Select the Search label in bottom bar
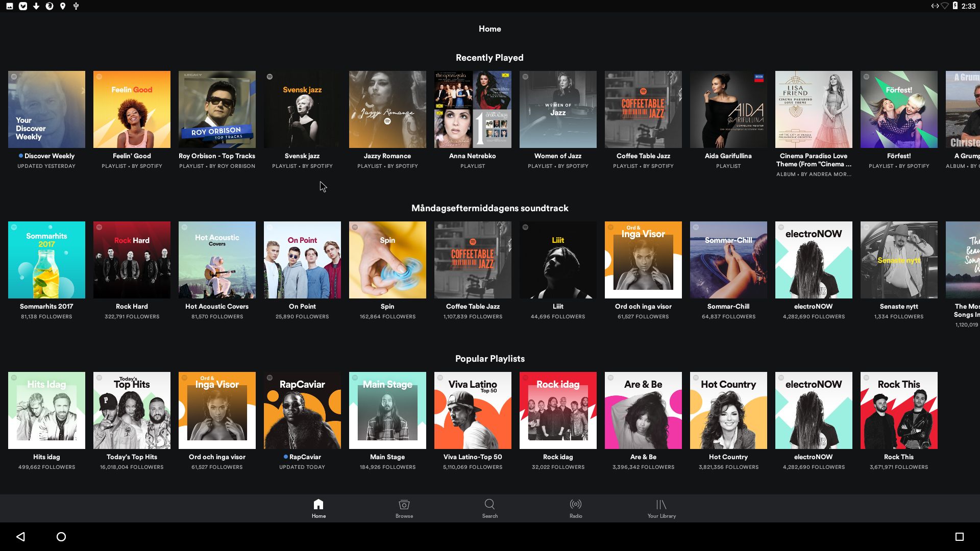 (490, 516)
